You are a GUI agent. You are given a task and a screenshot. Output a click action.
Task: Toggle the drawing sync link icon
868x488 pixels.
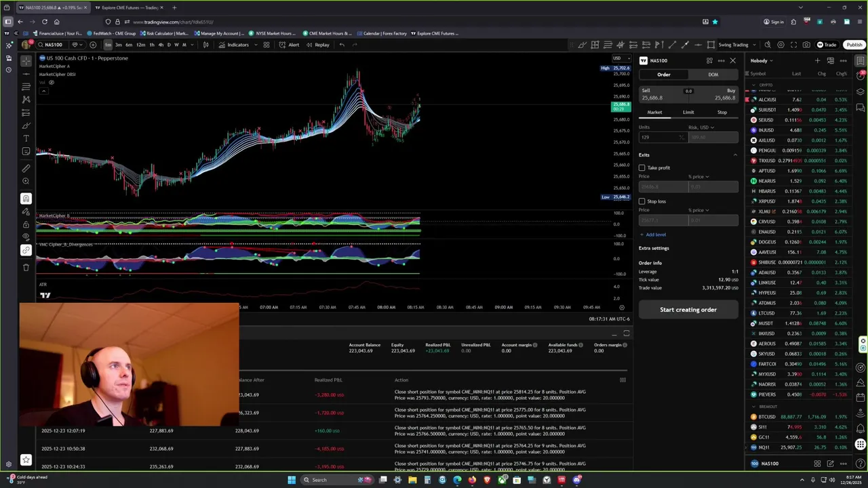coord(26,250)
